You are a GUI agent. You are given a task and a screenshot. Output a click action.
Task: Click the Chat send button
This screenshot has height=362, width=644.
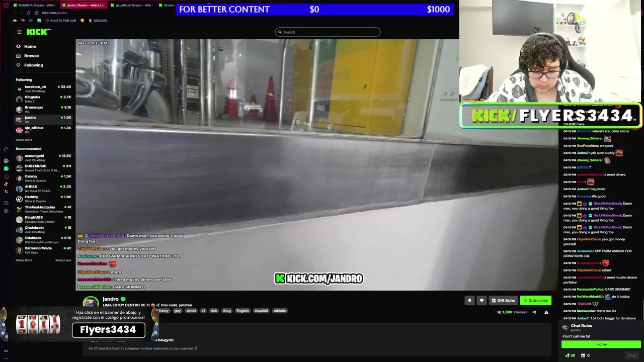pos(632,355)
